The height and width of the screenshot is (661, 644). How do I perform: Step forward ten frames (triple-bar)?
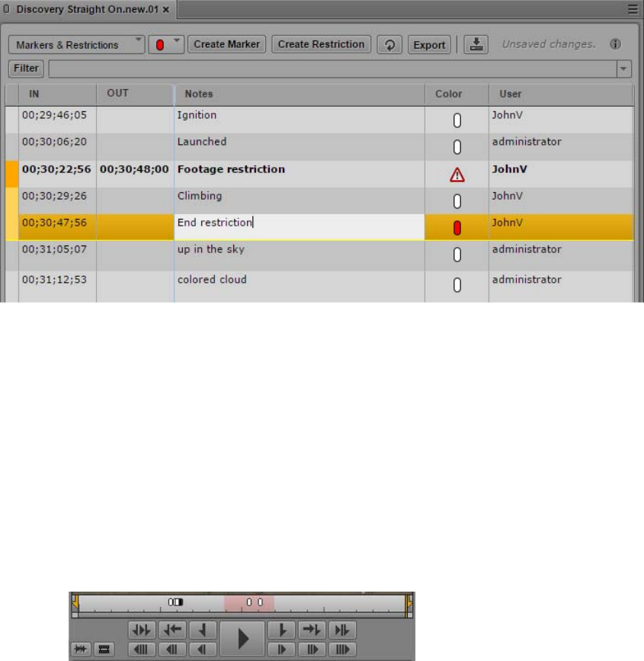(342, 650)
